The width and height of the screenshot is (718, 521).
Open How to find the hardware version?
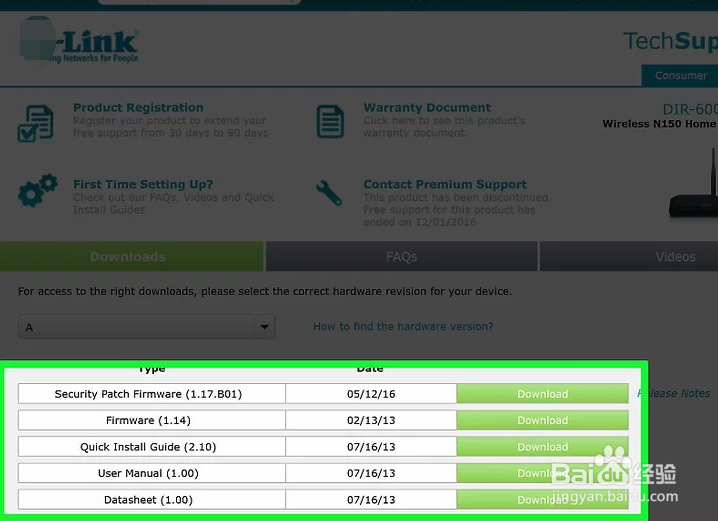click(403, 326)
